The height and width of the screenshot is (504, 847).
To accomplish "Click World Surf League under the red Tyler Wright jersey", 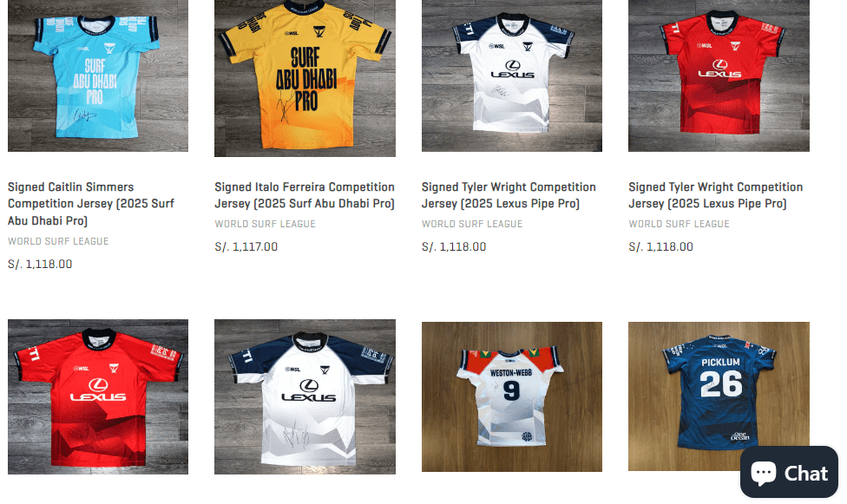I will (x=679, y=224).
